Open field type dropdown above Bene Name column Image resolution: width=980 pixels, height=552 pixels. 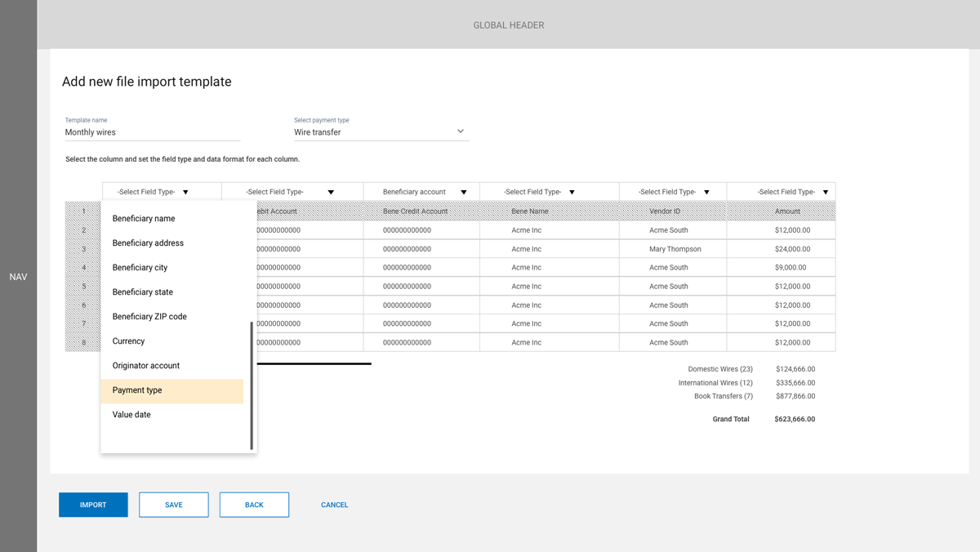549,192
